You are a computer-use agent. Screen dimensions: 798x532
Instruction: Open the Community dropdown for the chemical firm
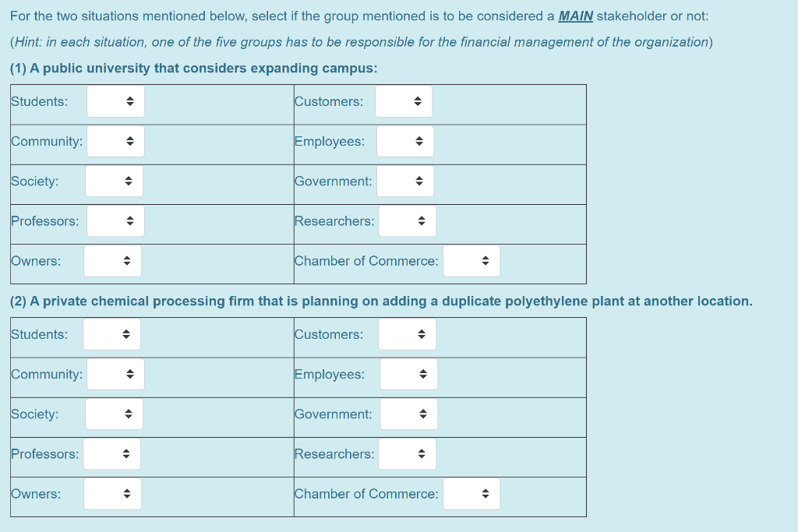[x=115, y=374]
